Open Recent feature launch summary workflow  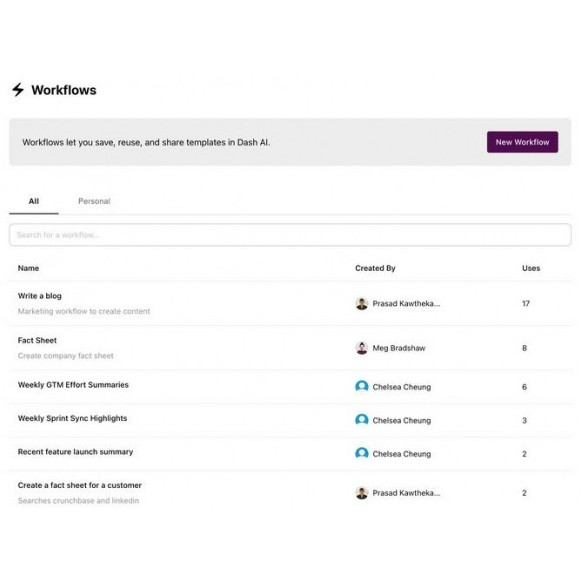[x=75, y=452]
